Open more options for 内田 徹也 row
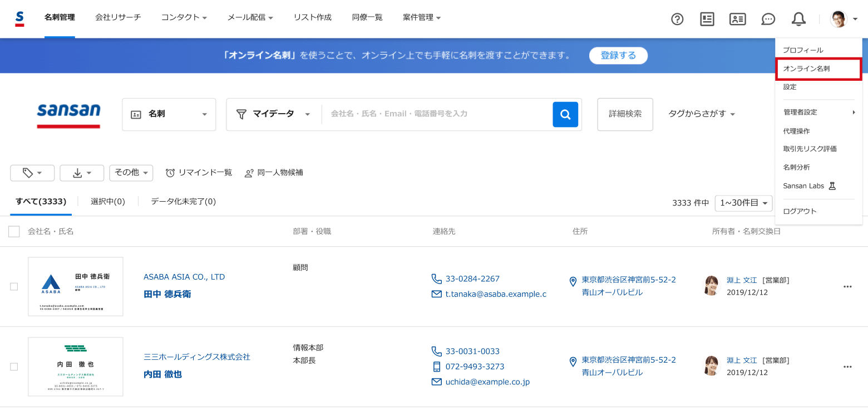868x415 pixels. [847, 367]
